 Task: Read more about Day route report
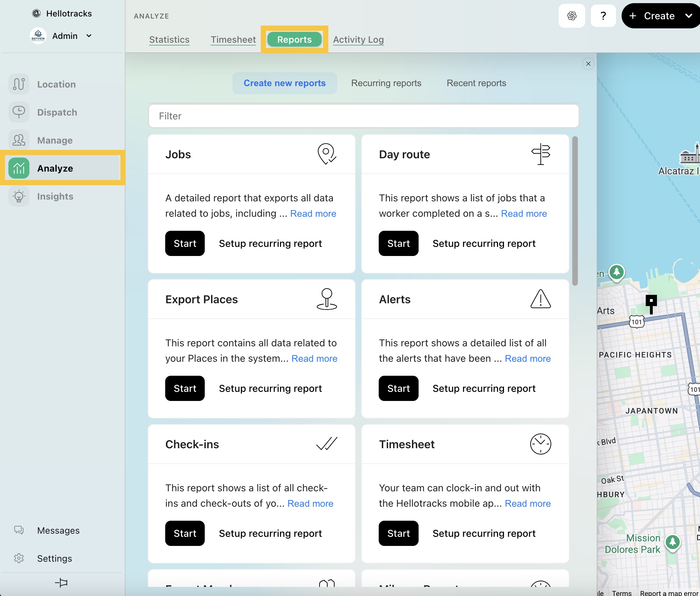524,214
